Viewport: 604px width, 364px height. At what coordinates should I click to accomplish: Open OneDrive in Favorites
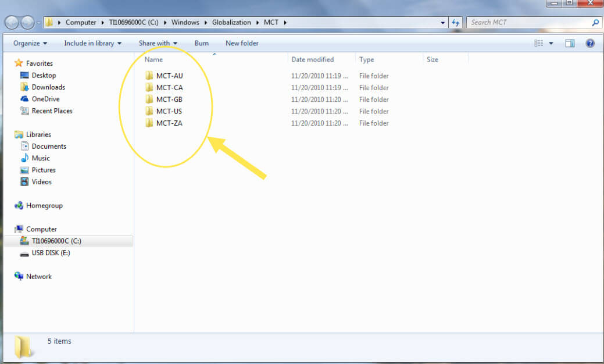pyautogui.click(x=45, y=99)
